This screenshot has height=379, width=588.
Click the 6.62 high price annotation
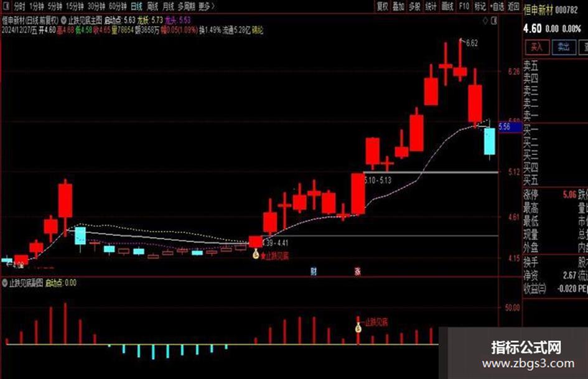(472, 43)
